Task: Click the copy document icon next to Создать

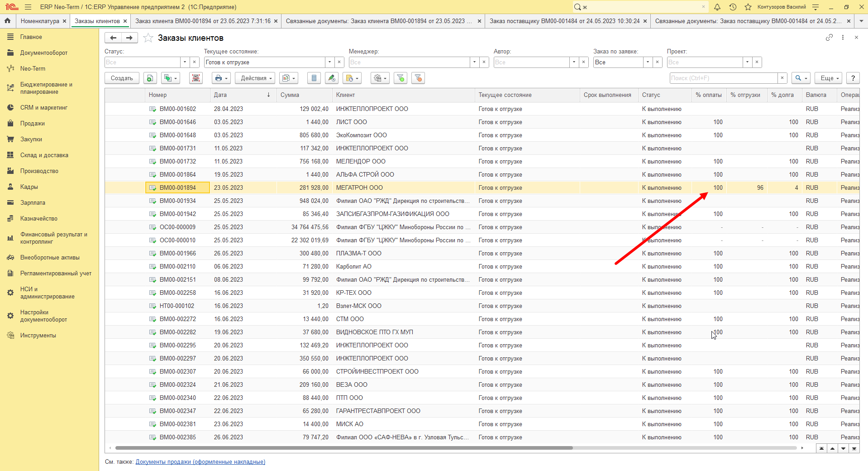Action: [150, 78]
